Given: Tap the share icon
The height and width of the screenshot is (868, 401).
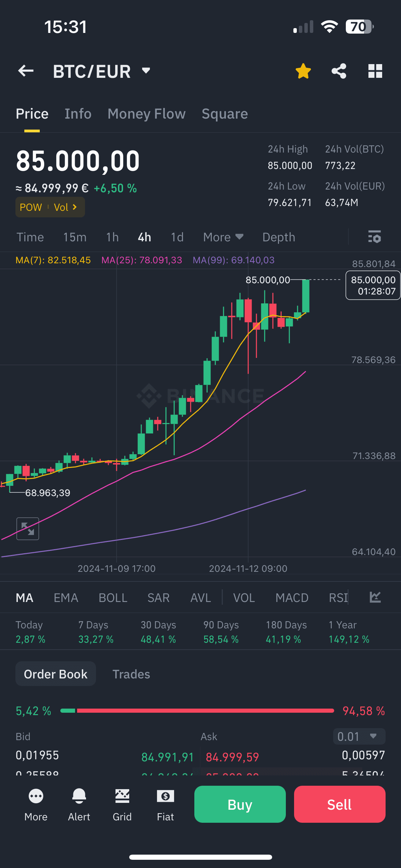Looking at the screenshot, I should 339,71.
